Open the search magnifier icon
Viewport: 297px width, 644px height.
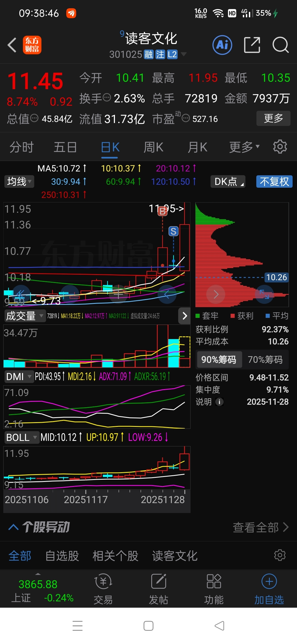pos(280,45)
